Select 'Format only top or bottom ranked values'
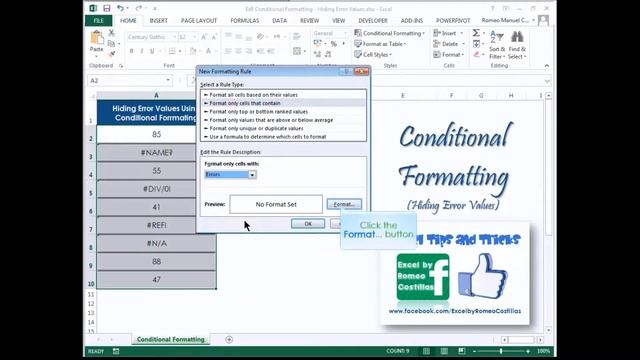640x360 pixels. pyautogui.click(x=283, y=111)
